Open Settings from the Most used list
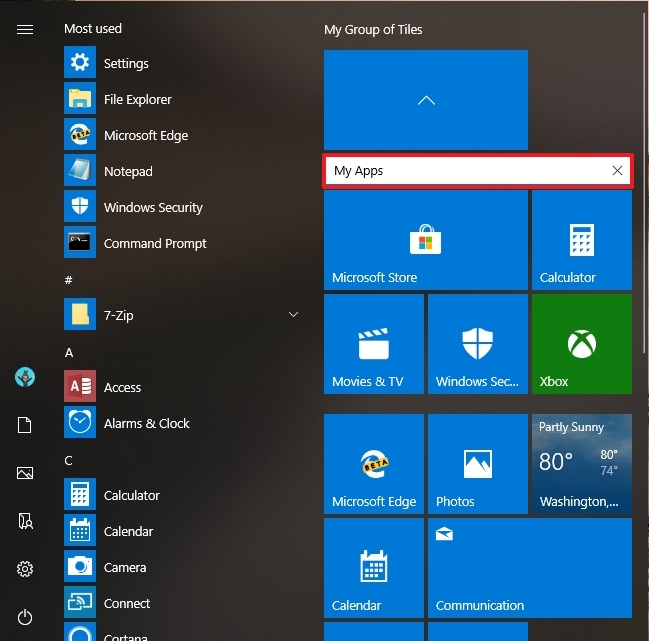 click(x=106, y=63)
